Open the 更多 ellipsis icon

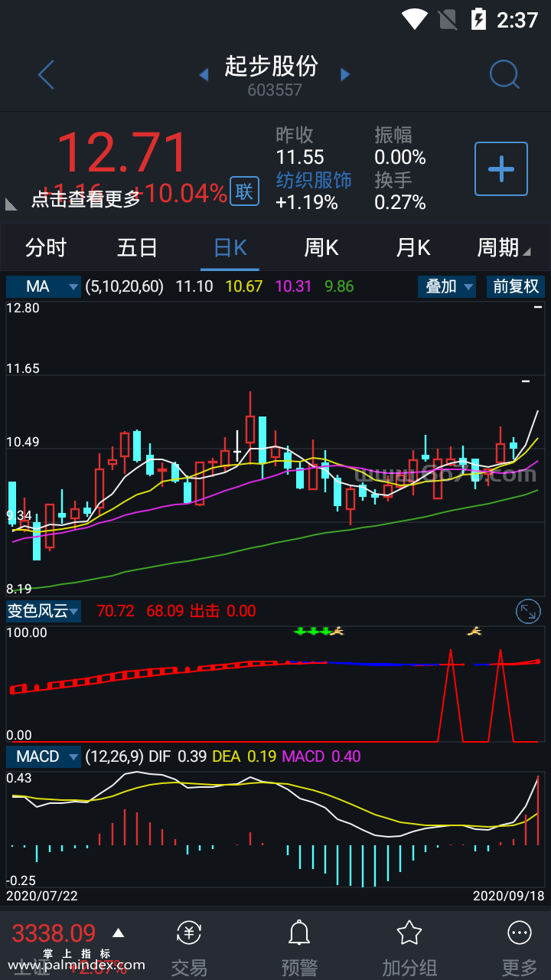pos(520,933)
